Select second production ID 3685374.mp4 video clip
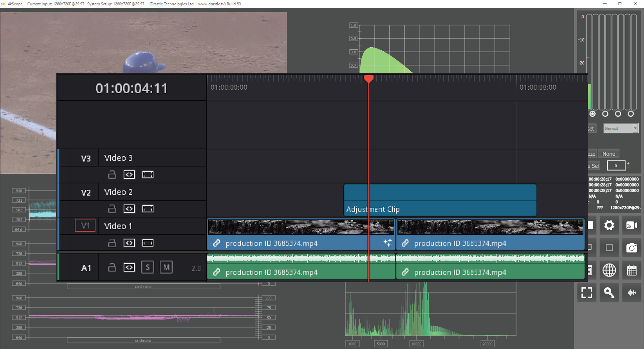 coord(490,235)
